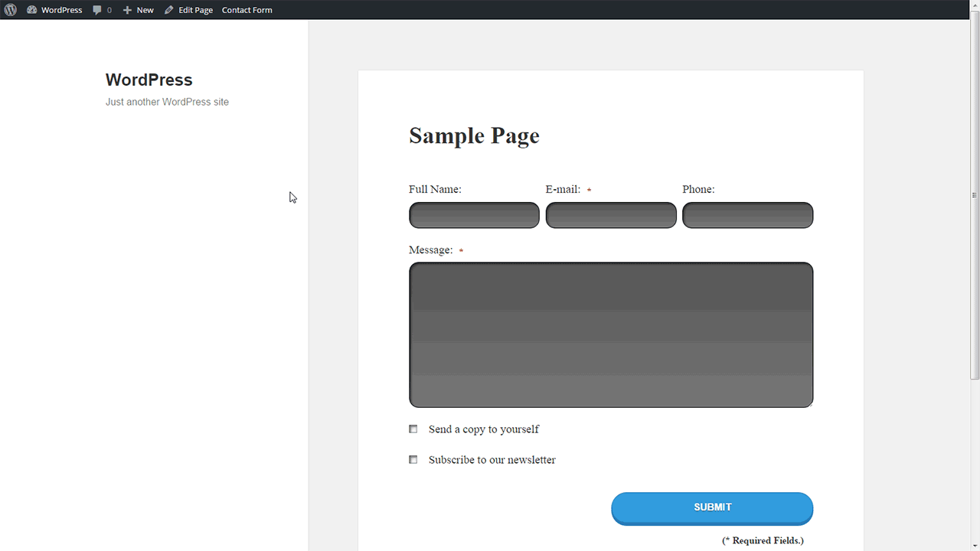The height and width of the screenshot is (551, 980).
Task: Submit the contact form
Action: pos(712,508)
